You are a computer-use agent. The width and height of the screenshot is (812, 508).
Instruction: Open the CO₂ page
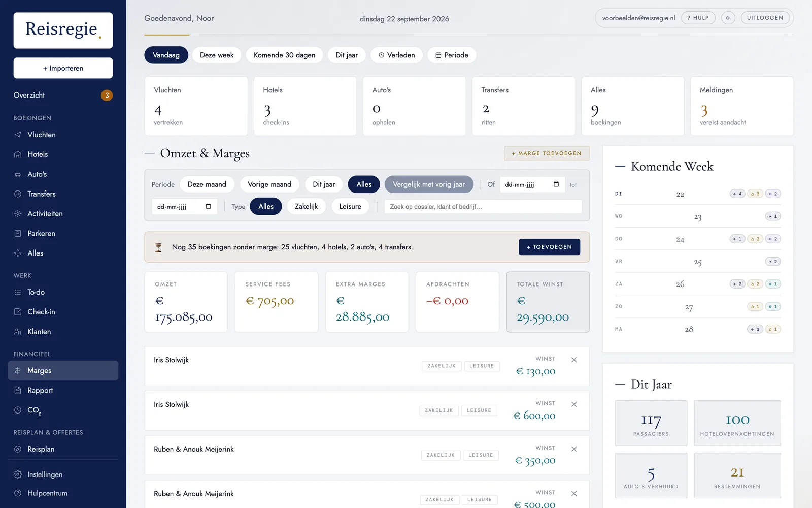[63, 410]
